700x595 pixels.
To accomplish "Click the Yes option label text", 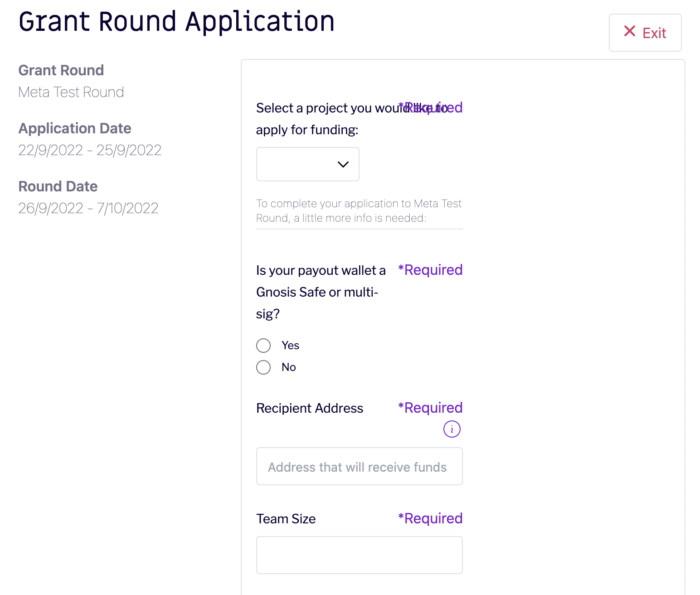I will pos(290,346).
